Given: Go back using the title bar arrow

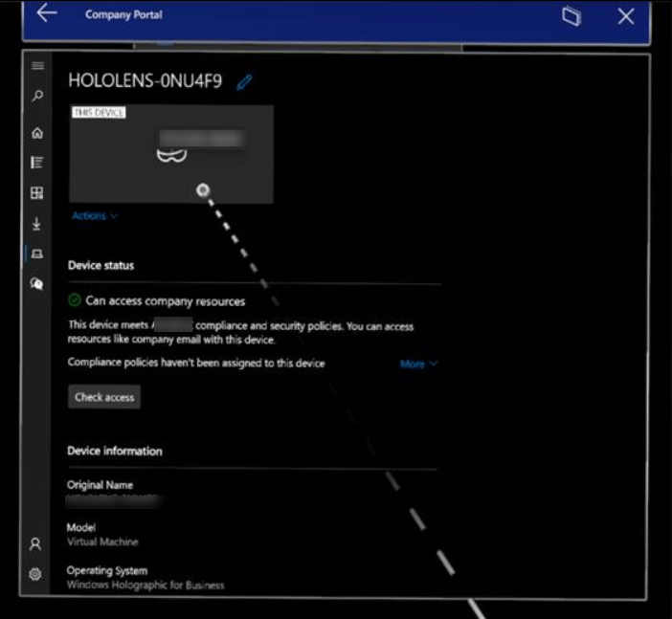Looking at the screenshot, I should pos(46,14).
